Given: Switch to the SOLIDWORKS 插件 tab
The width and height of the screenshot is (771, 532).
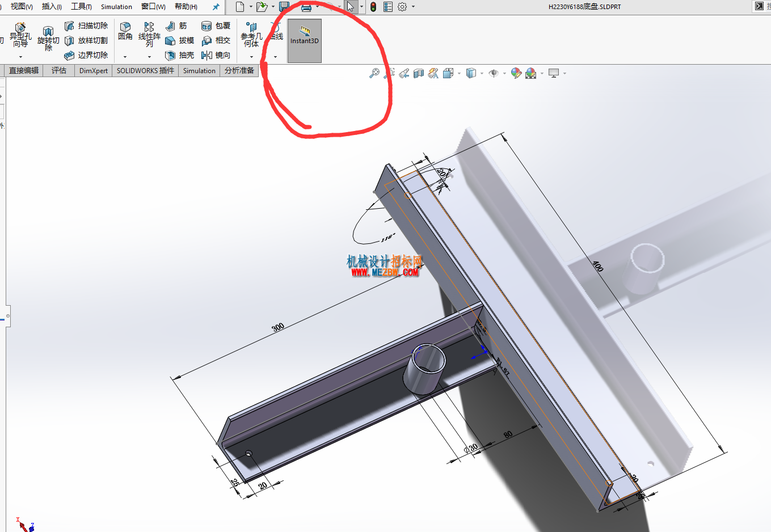Looking at the screenshot, I should (x=145, y=71).
